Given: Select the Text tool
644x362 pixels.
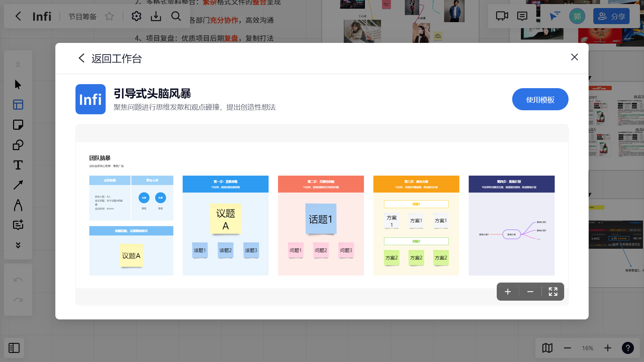Looking at the screenshot, I should coord(18,165).
